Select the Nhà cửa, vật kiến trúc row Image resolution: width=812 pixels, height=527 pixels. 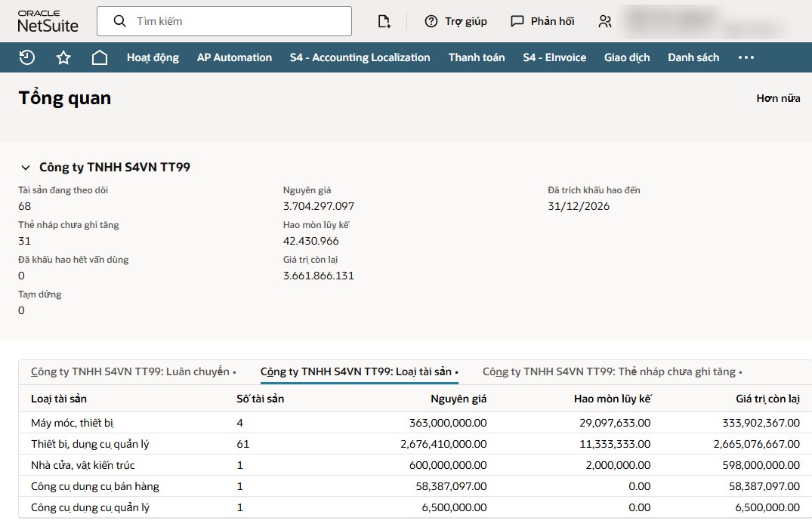(x=415, y=465)
